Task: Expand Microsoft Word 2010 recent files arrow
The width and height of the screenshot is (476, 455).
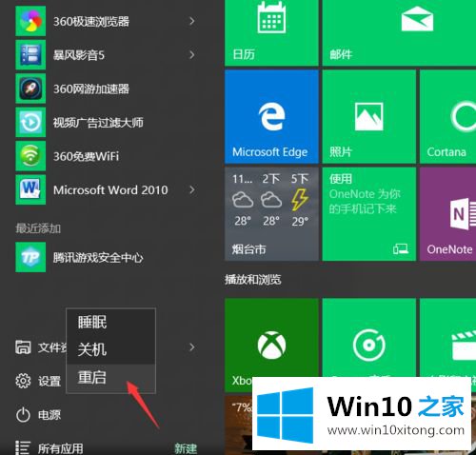Action: (x=192, y=189)
